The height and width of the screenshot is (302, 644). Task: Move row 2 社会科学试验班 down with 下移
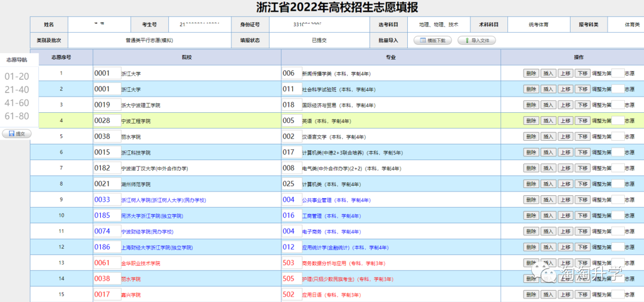pyautogui.click(x=583, y=89)
